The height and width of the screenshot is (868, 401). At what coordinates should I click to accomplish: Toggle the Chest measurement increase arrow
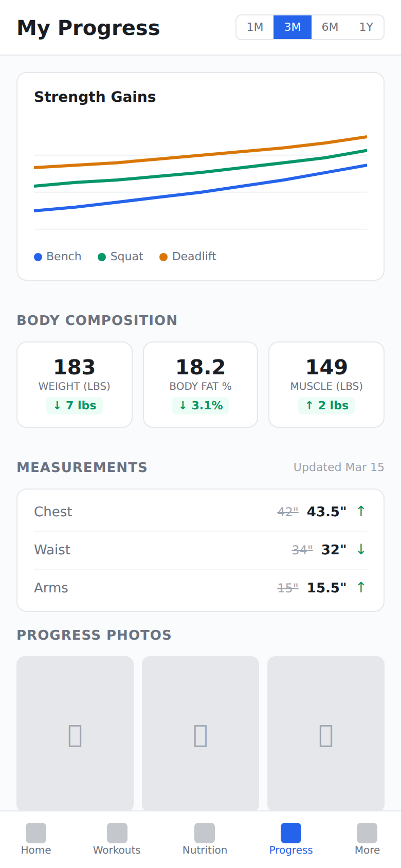pos(361,511)
